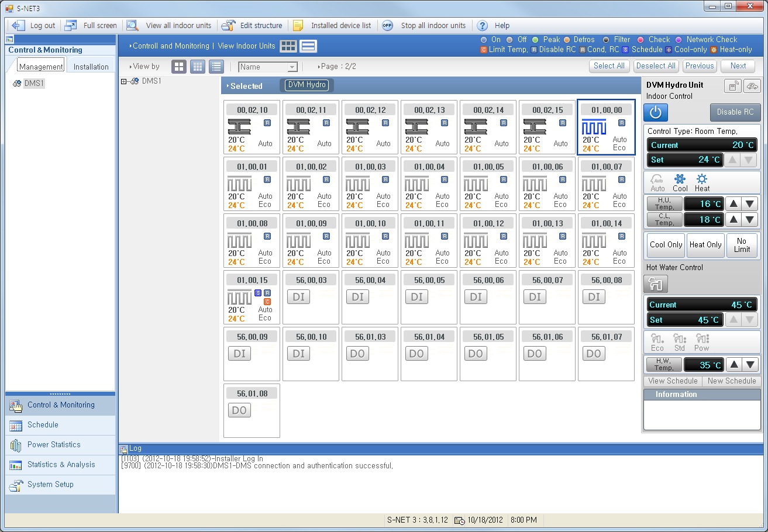Select the Heat mode sun icon
The image size is (768, 532).
[x=702, y=179]
